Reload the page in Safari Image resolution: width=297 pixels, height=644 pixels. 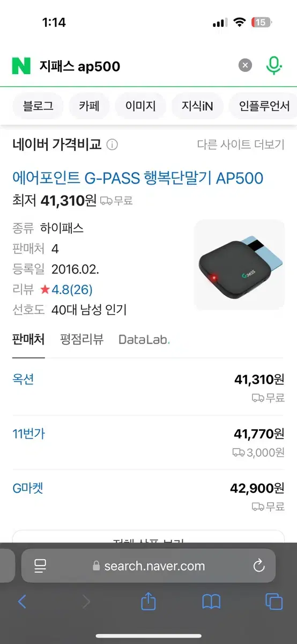click(x=259, y=565)
